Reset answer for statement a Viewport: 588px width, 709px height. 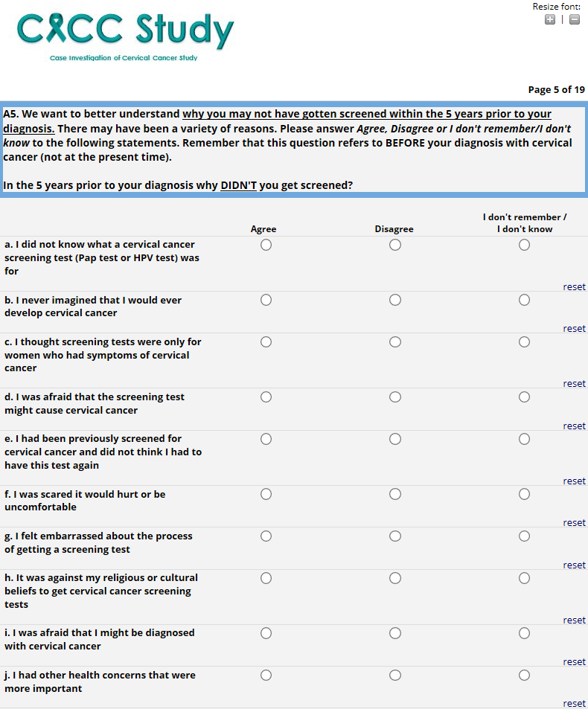(574, 287)
